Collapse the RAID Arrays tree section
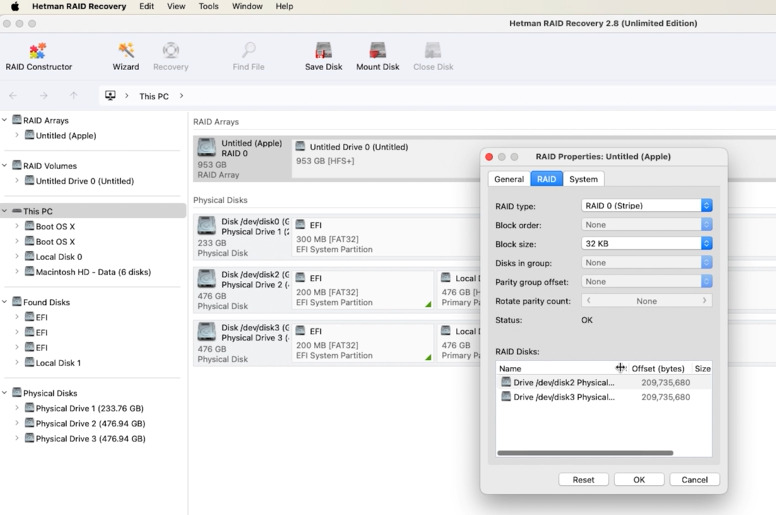 [4, 120]
